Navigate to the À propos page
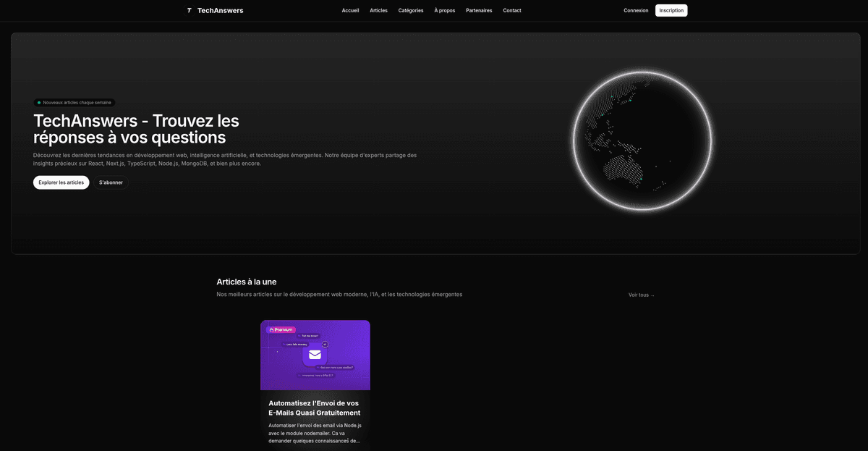868x451 pixels. (445, 10)
